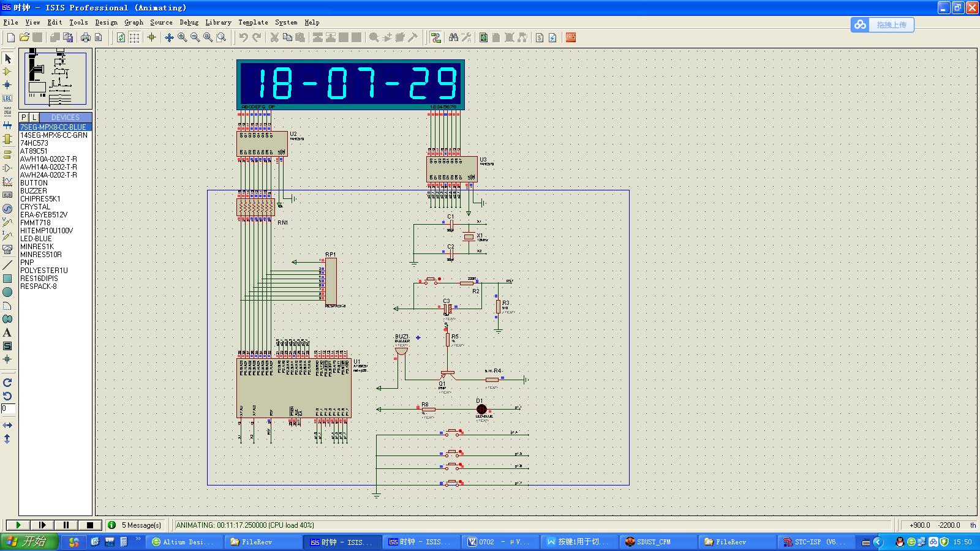Click the Play simulation button

pyautogui.click(x=18, y=525)
